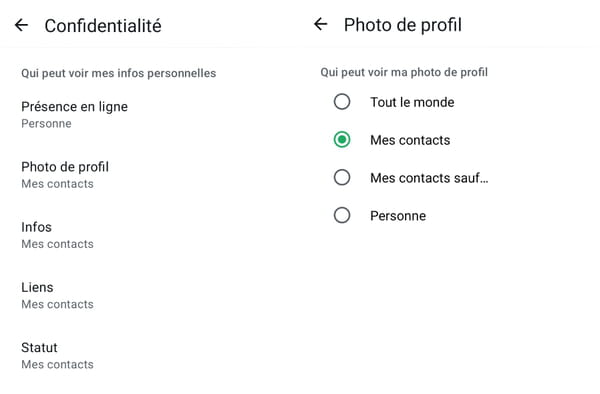Viewport: 600px width, 394px height.
Task: Click the Qui peut voir mes infos personnelles header
Action: pyautogui.click(x=119, y=73)
